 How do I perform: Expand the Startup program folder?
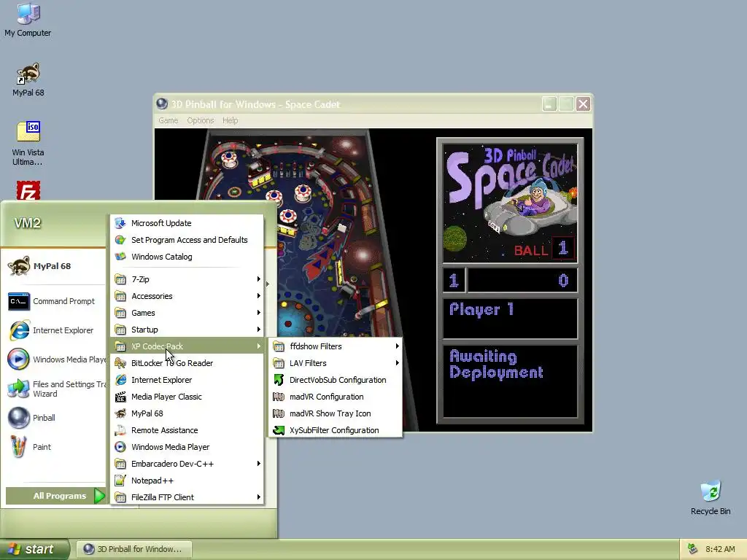coord(187,330)
